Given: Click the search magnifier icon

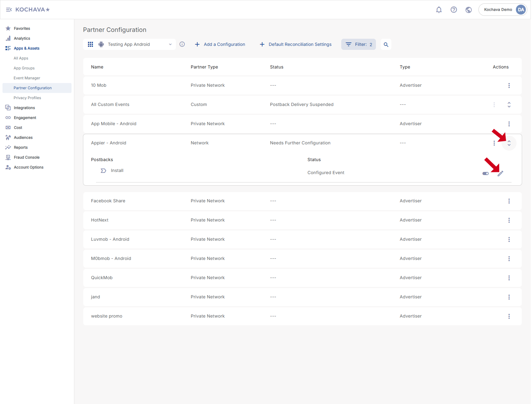Looking at the screenshot, I should pos(386,44).
